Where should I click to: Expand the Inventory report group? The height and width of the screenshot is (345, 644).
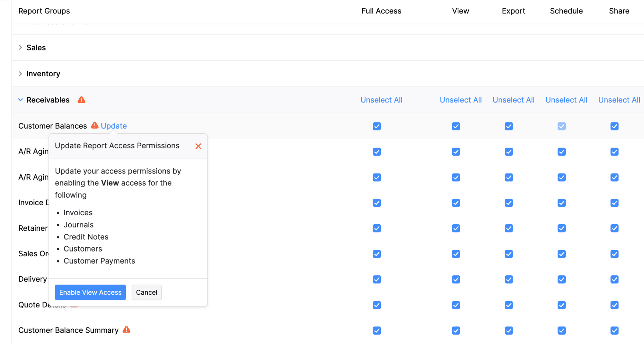(x=21, y=74)
